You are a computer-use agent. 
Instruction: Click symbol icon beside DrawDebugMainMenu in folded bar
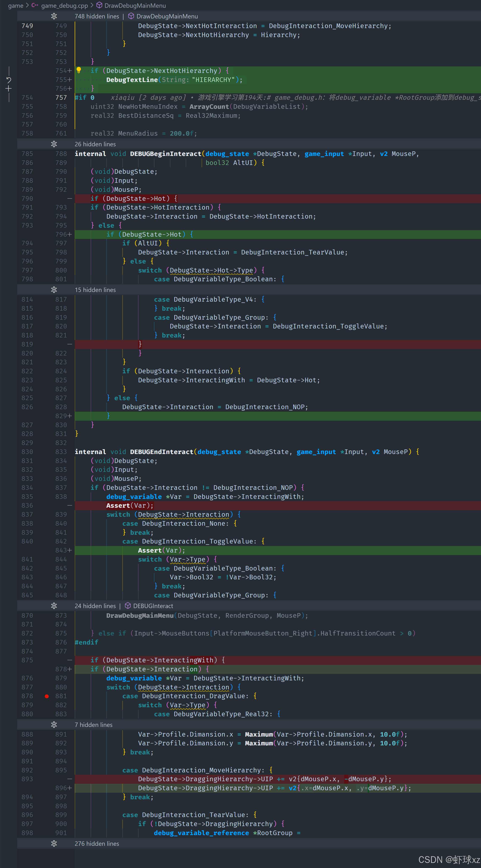pos(131,16)
